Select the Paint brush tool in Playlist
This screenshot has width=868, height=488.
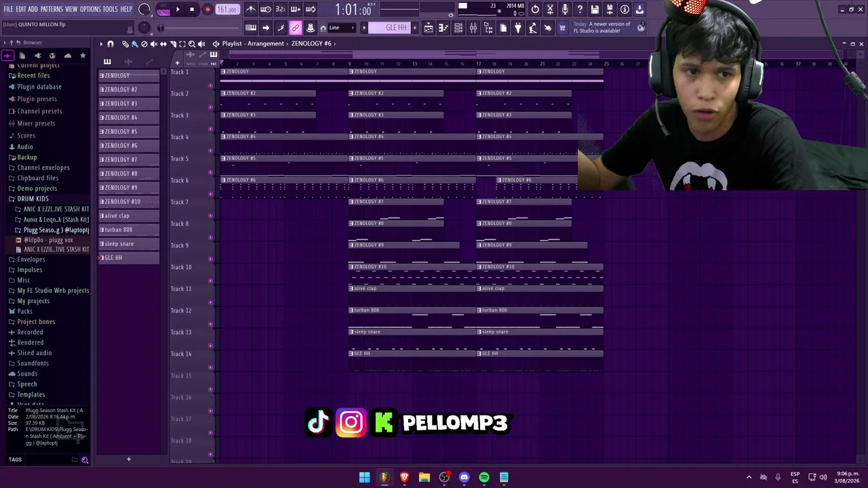(x=134, y=44)
